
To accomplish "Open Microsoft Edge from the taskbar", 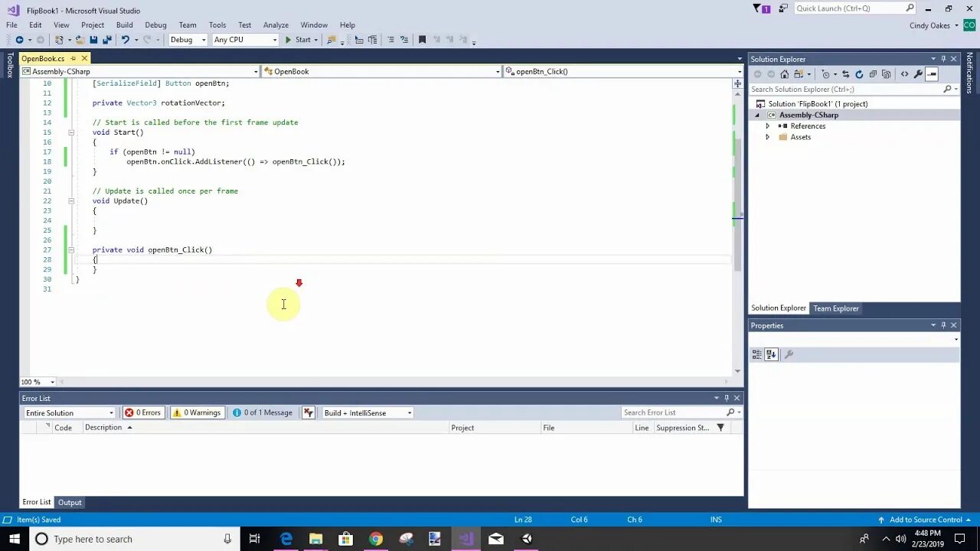I will (286, 539).
